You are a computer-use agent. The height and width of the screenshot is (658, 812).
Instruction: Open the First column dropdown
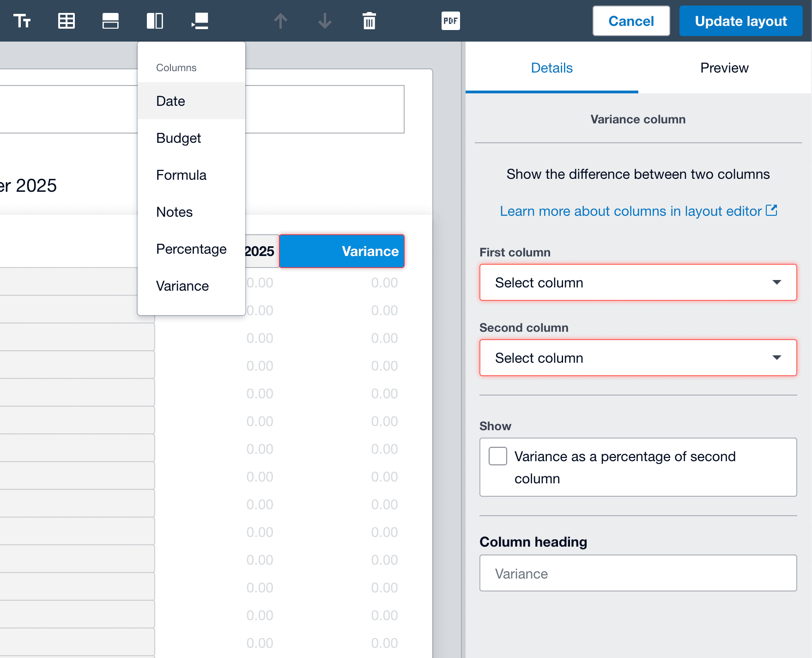(638, 282)
